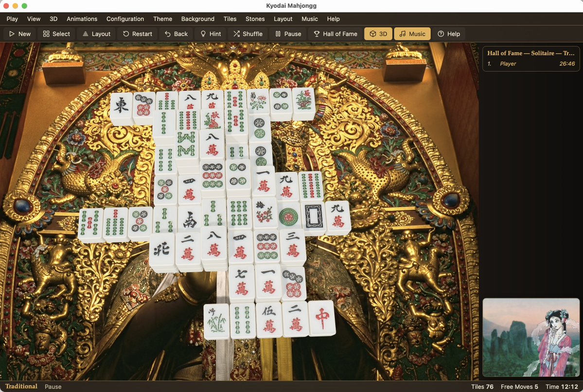
Task: Toggle the 3D view toolbar button
Action: click(378, 34)
